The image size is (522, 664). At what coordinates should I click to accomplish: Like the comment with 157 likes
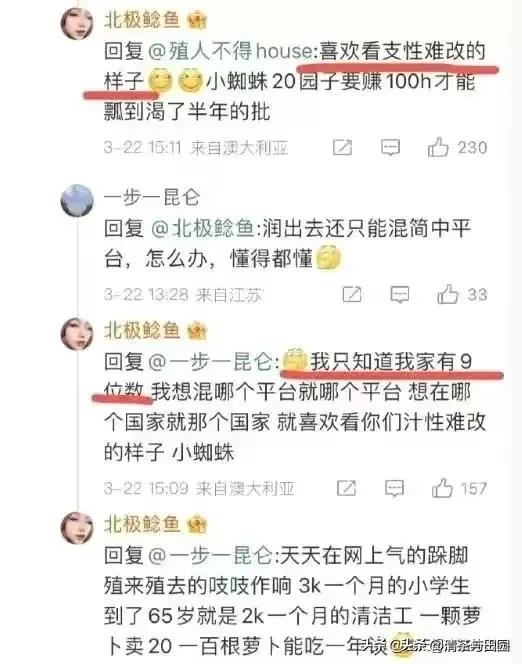(x=442, y=488)
